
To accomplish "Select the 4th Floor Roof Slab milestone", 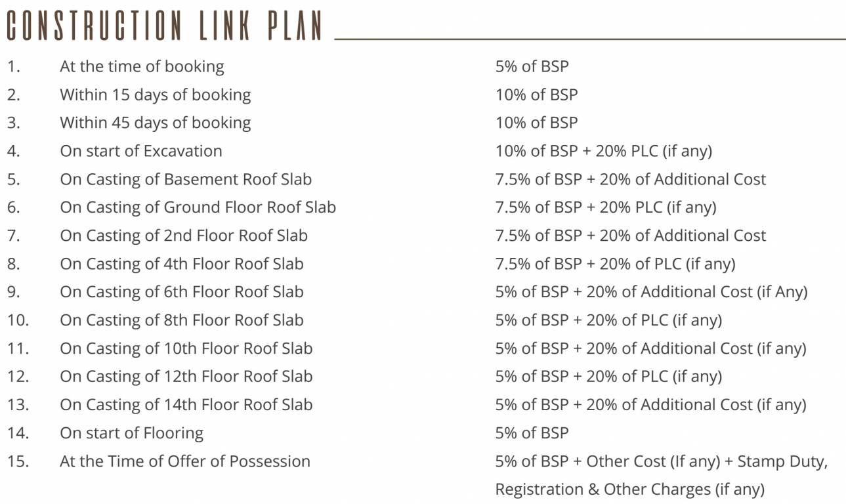I will 182,264.
